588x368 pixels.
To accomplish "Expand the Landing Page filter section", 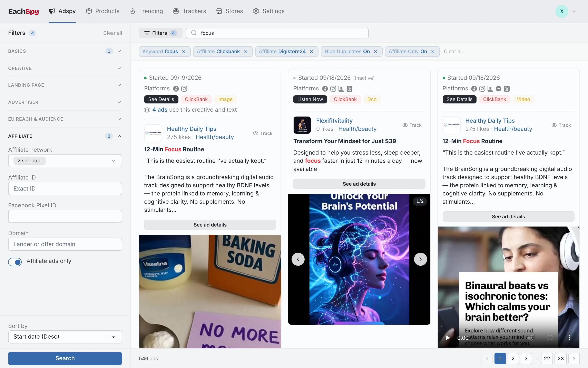I will click(65, 85).
